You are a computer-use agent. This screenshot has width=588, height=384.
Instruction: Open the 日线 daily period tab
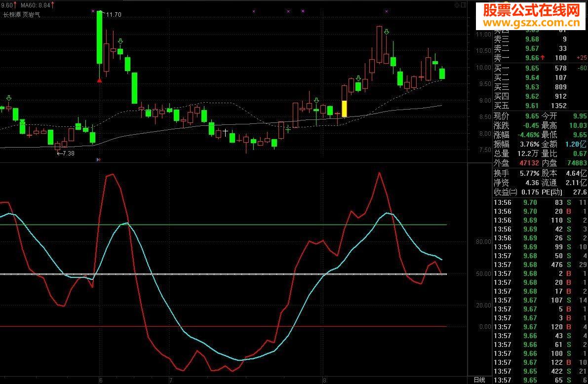coord(479,380)
